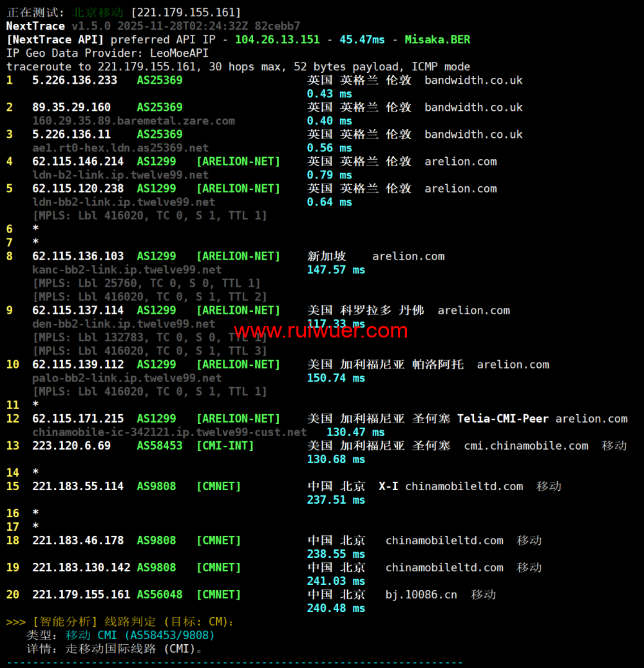The image size is (644, 668).
Task: Click the Telia-CMI-Peer label
Action: [x=503, y=419]
